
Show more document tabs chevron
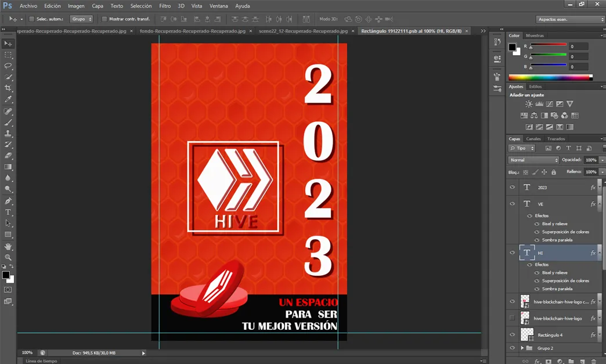(483, 31)
